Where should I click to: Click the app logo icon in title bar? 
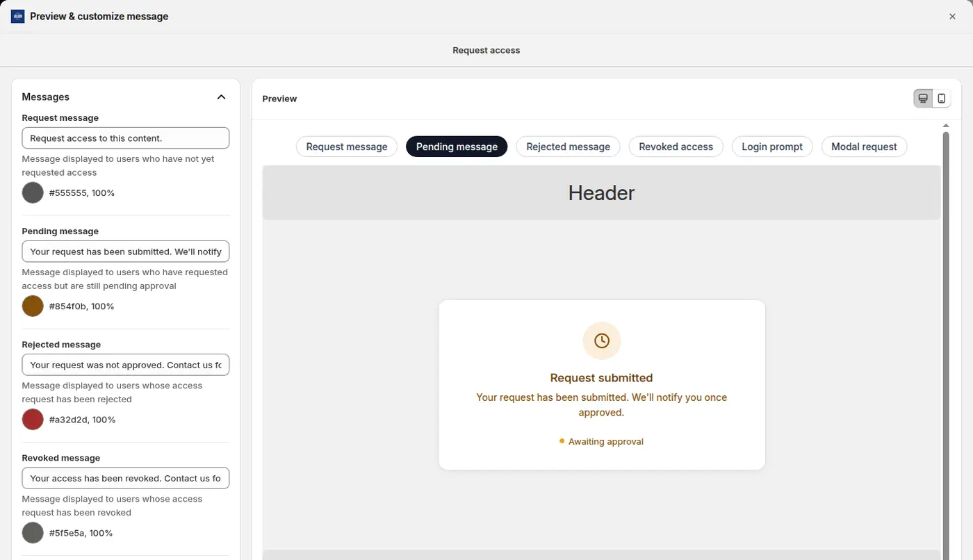18,16
